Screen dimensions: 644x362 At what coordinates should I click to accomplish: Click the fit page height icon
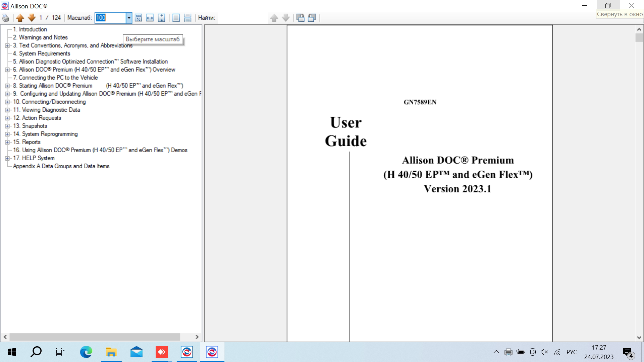click(x=161, y=18)
